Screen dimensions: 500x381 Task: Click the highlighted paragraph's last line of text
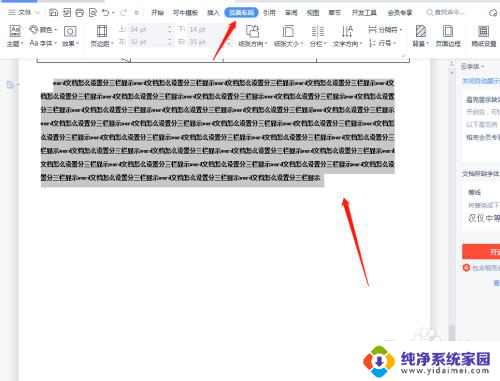tap(181, 178)
